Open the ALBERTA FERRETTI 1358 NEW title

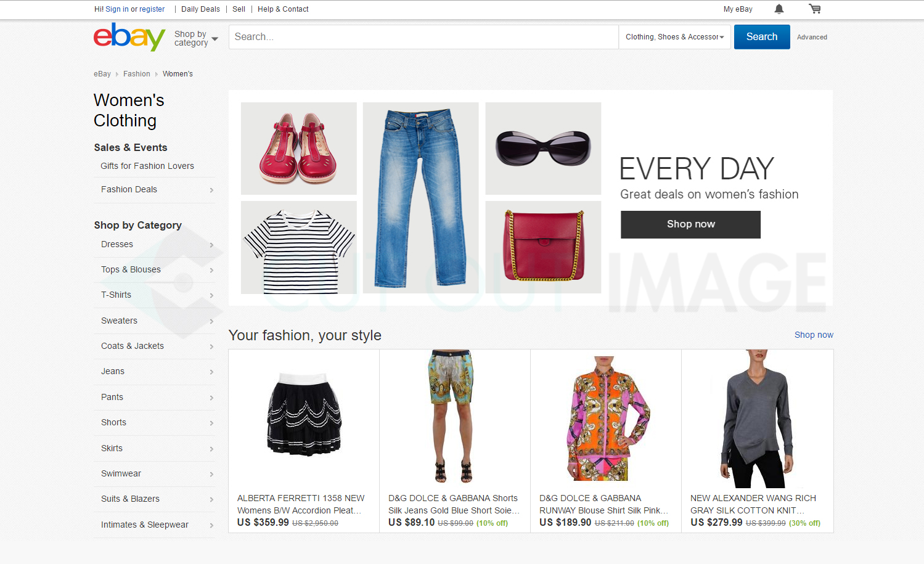coord(301,504)
